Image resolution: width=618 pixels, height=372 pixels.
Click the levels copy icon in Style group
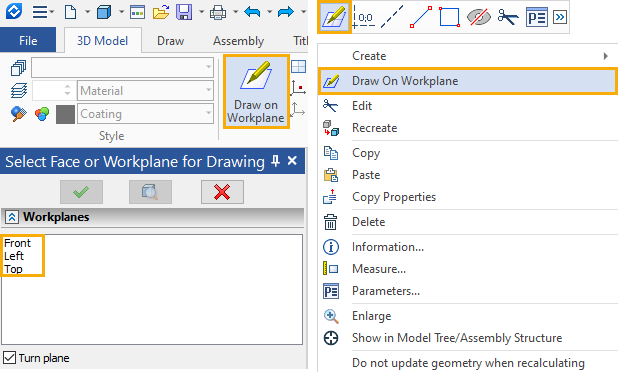pyautogui.click(x=18, y=68)
